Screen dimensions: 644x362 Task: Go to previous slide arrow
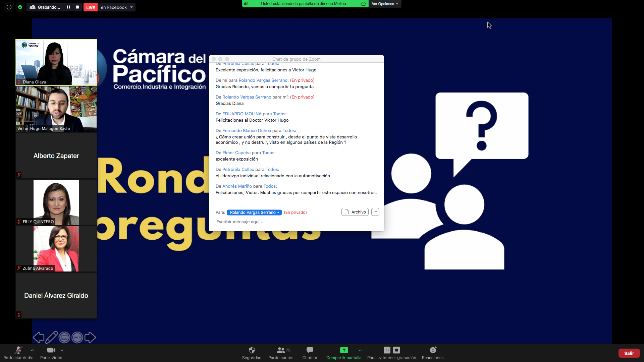[x=39, y=337]
